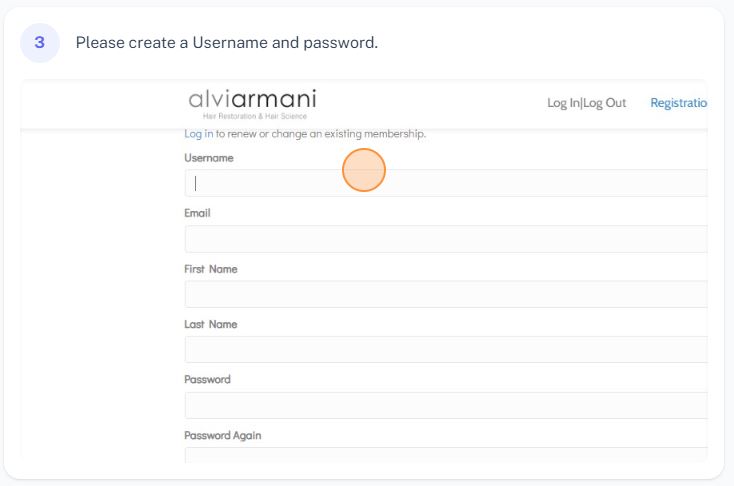Click the Last Name text box
Image resolution: width=734 pixels, height=486 pixels.
click(445, 349)
